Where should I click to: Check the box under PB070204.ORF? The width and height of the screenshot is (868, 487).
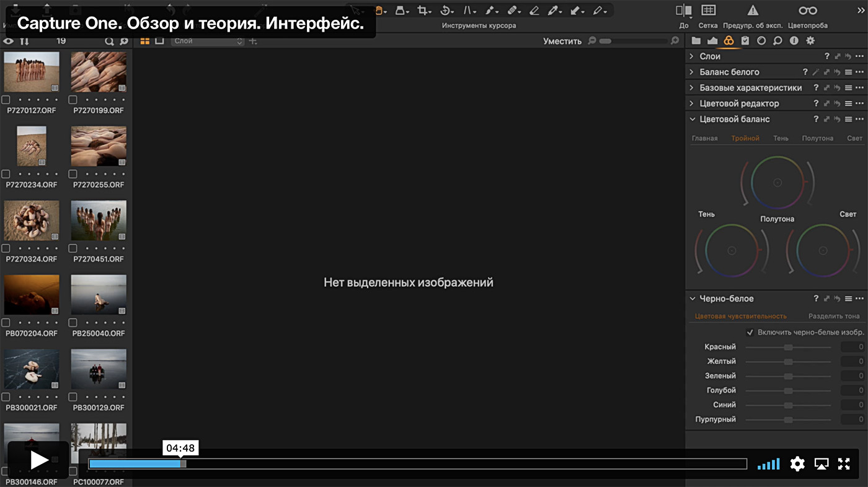point(6,323)
